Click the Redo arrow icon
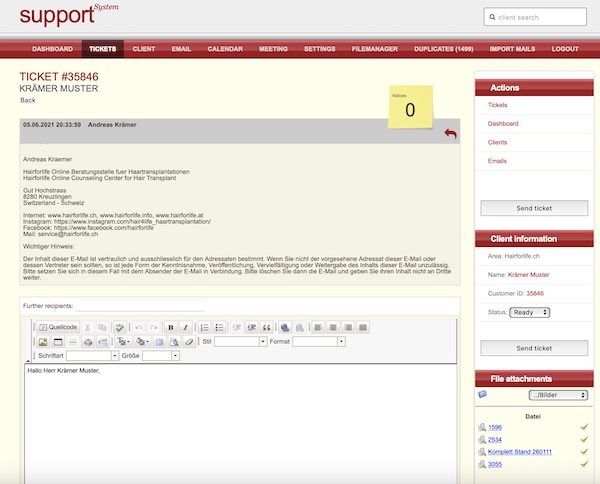This screenshot has height=484, width=600. [153, 327]
